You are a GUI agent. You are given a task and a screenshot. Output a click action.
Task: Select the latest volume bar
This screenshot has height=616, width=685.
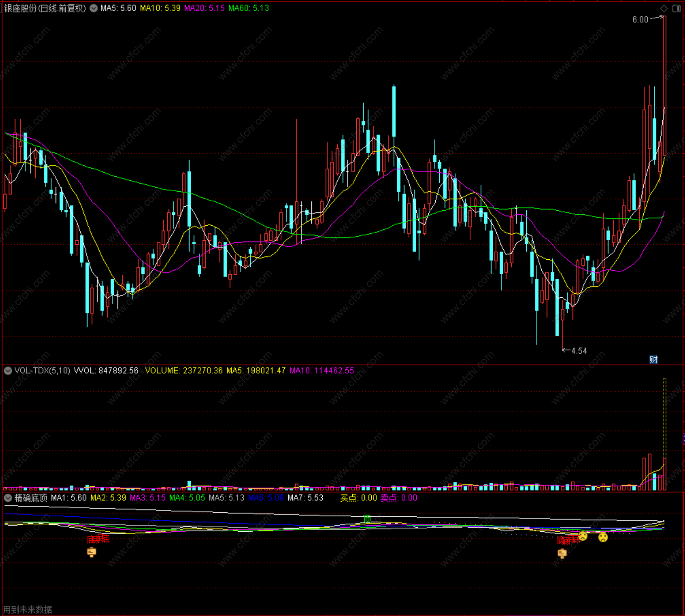(x=665, y=474)
